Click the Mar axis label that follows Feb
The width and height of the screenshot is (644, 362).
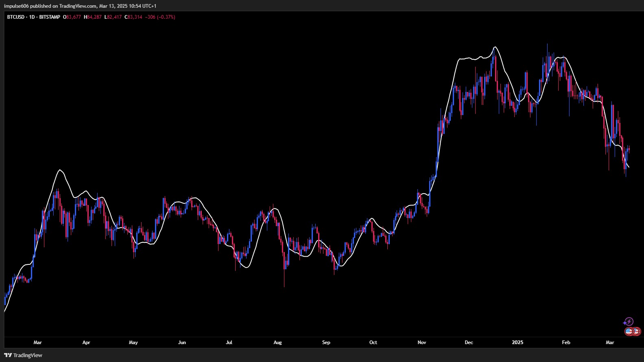[610, 342]
